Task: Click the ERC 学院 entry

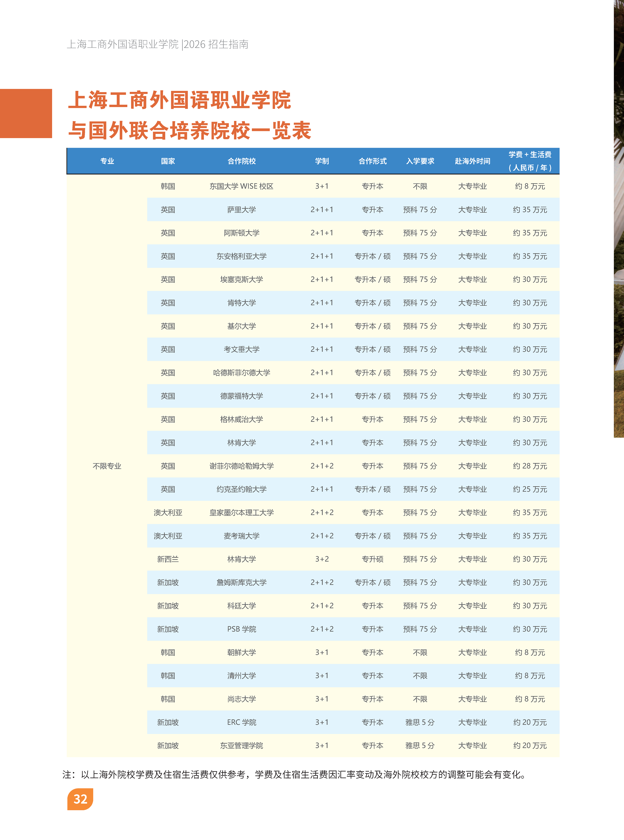Action: (241, 722)
